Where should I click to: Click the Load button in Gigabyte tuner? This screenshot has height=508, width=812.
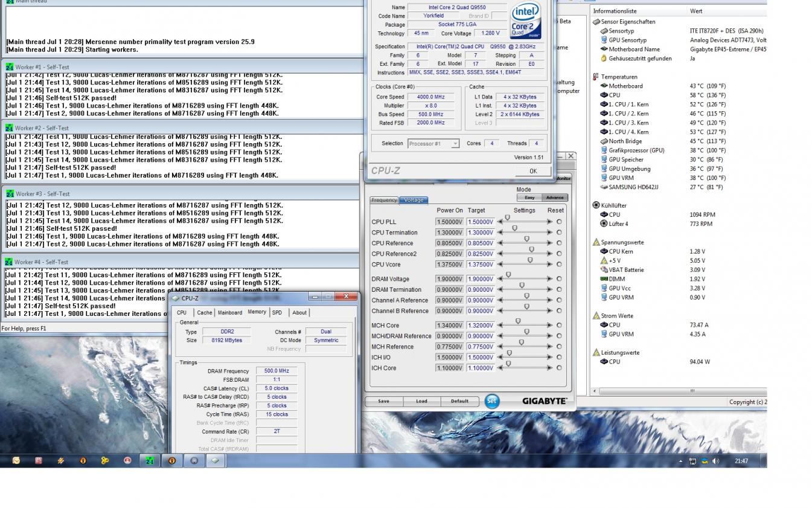pyautogui.click(x=421, y=401)
